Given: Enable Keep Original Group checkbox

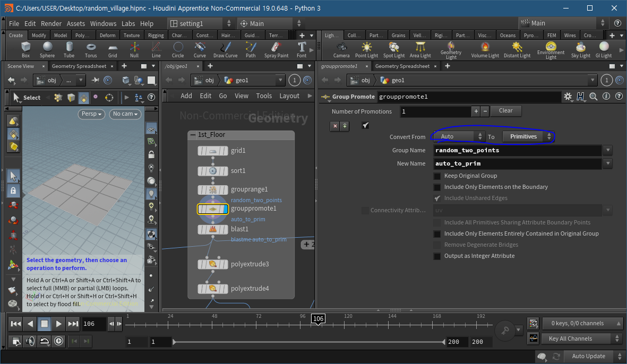Looking at the screenshot, I should pos(437,176).
